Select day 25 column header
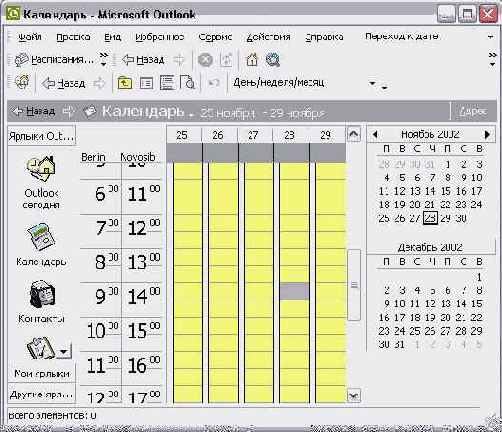The width and height of the screenshot is (502, 432). coord(182,135)
